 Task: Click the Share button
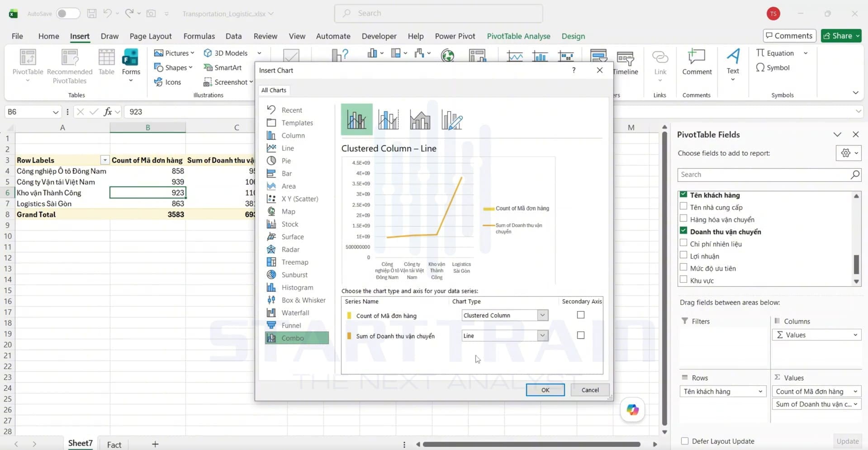[x=841, y=36]
